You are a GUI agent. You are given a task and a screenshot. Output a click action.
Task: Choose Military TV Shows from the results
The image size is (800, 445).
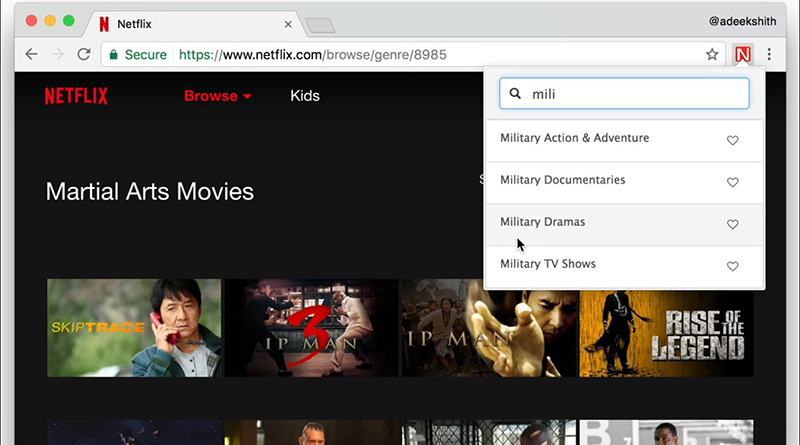click(548, 264)
